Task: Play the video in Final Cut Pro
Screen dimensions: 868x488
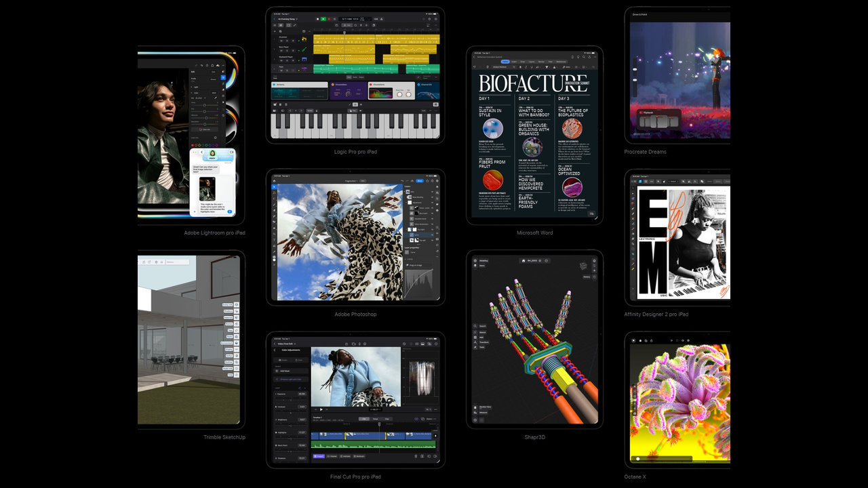Action: point(321,409)
